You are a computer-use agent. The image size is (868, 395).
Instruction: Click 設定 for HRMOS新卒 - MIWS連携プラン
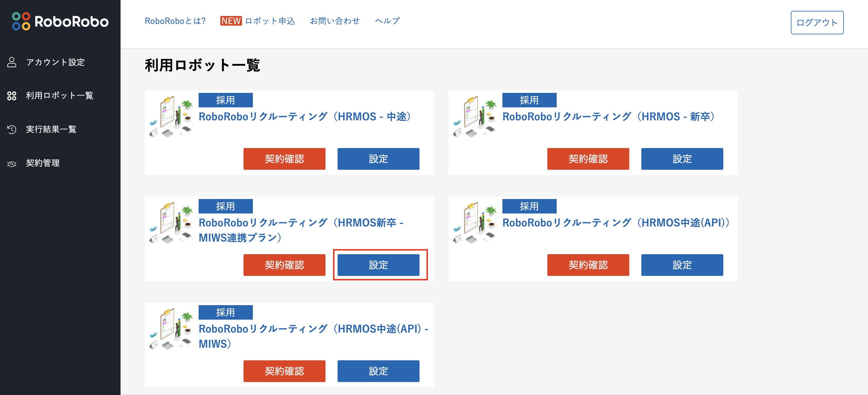click(378, 265)
